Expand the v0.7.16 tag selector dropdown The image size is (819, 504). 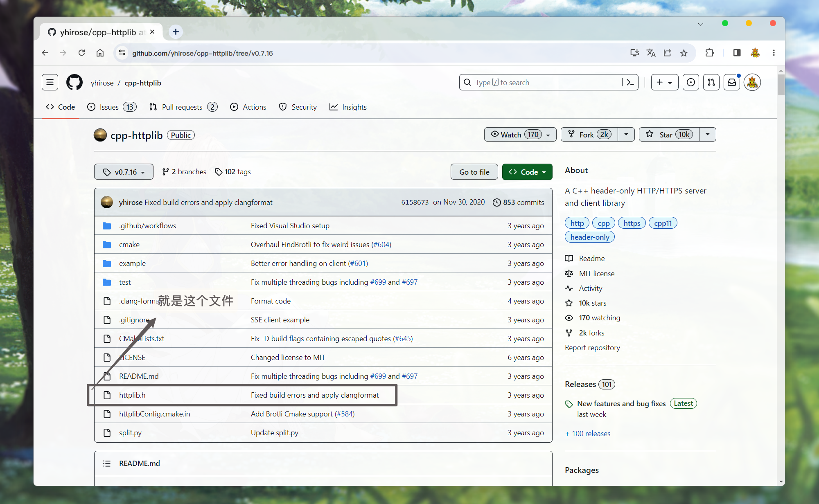[124, 172]
